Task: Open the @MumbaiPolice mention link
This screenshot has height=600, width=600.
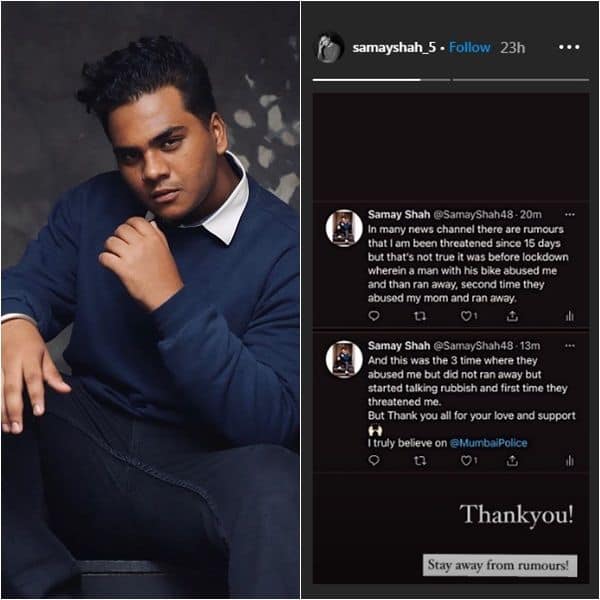Action: click(489, 443)
